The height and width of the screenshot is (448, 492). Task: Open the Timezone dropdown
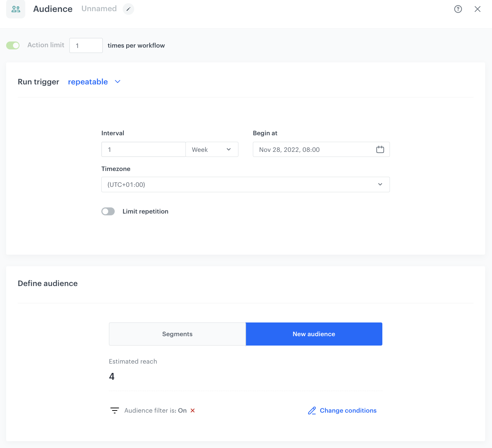click(x=245, y=184)
